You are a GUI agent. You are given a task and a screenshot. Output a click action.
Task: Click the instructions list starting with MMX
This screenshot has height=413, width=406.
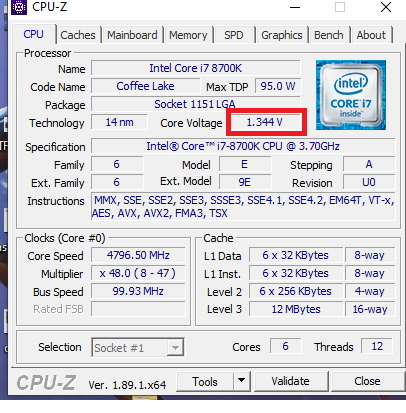coord(243,206)
